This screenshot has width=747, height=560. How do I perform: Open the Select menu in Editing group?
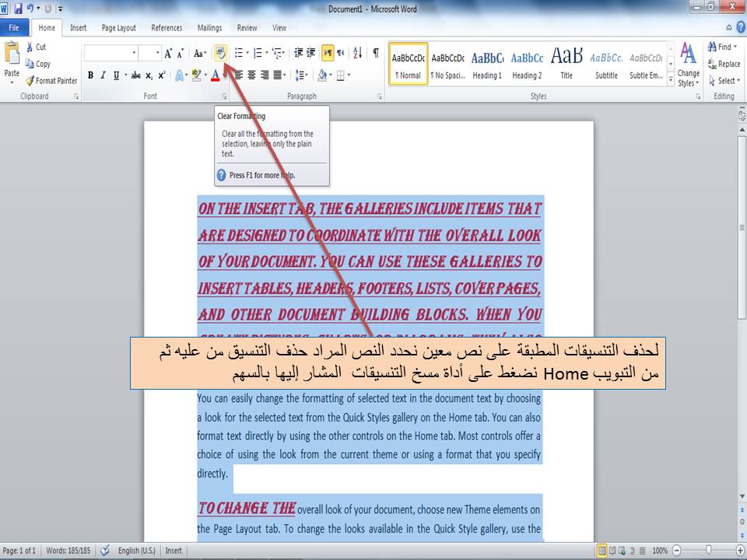point(724,80)
